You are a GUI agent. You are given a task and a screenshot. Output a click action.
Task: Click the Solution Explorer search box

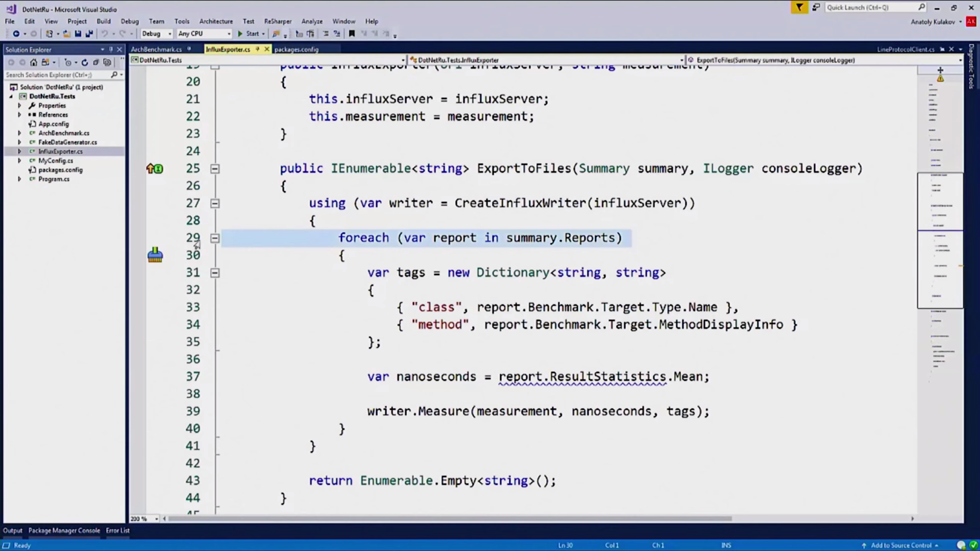pyautogui.click(x=57, y=74)
